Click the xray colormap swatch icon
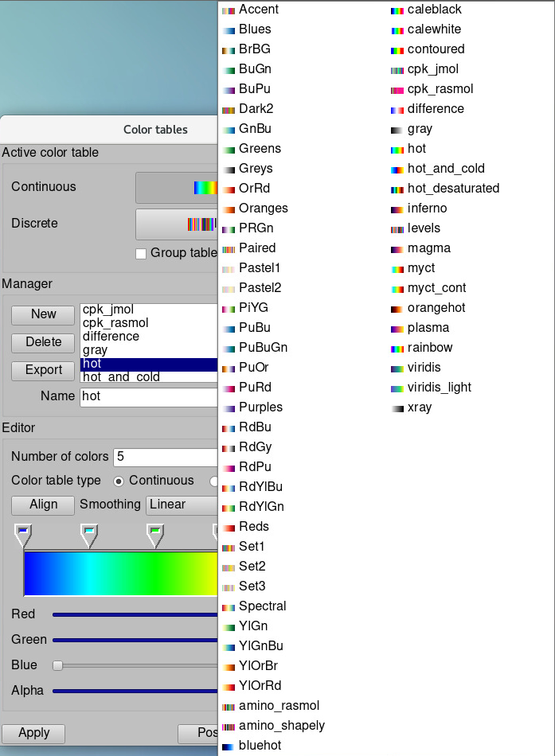 pos(397,407)
